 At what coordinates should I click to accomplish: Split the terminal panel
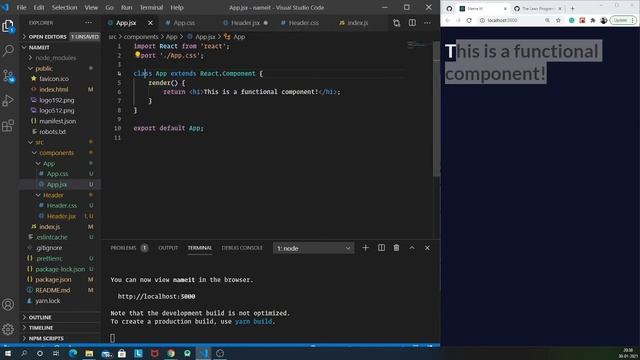[381, 248]
